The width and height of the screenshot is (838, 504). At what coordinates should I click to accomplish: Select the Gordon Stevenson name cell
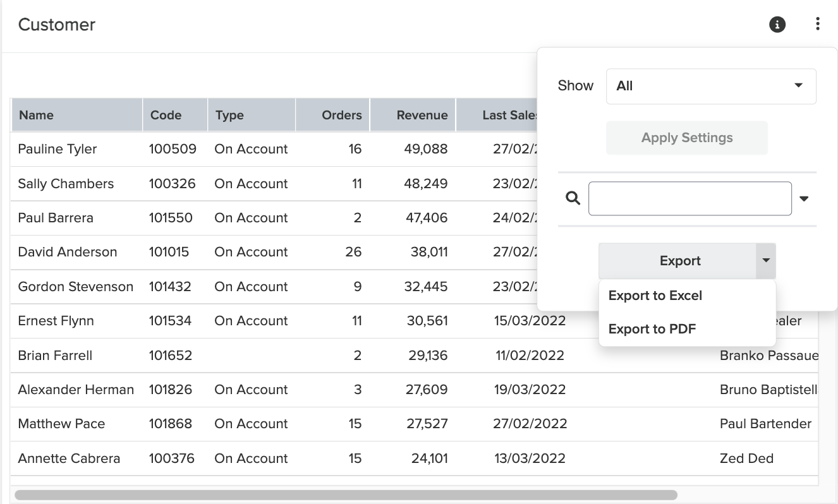click(76, 287)
